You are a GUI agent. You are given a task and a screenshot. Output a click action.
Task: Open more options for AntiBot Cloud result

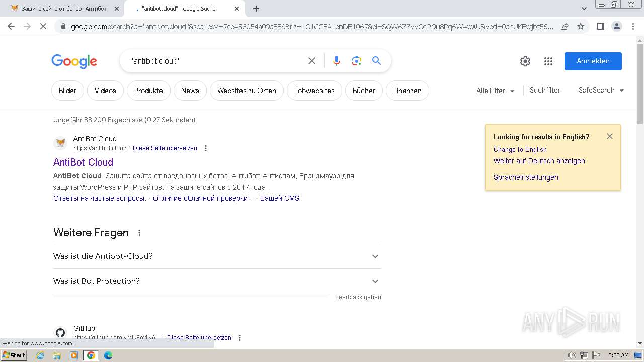[x=205, y=148]
